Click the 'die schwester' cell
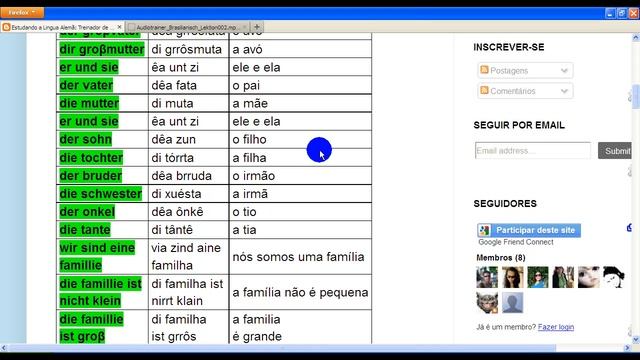 click(x=102, y=193)
